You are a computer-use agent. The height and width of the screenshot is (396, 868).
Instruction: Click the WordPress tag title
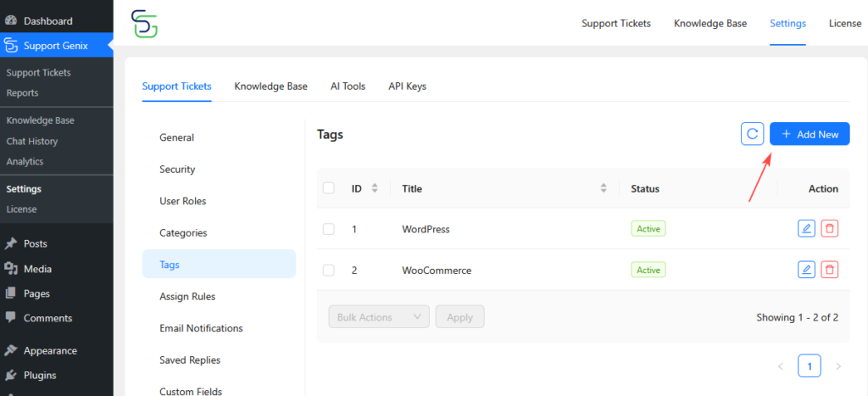click(x=426, y=229)
